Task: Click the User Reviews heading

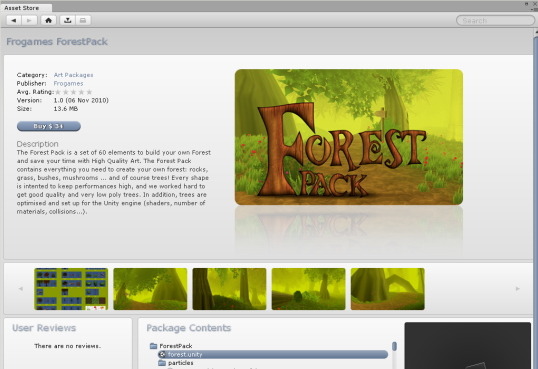Action: (x=44, y=328)
